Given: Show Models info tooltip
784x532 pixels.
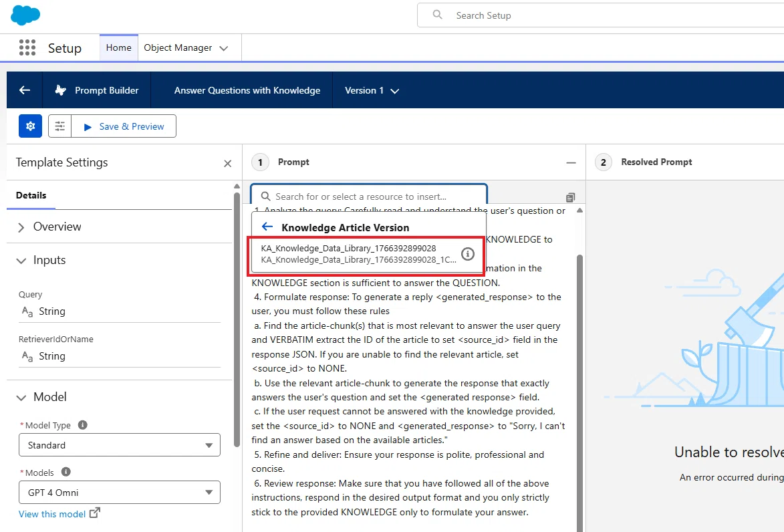Looking at the screenshot, I should coord(66,472).
